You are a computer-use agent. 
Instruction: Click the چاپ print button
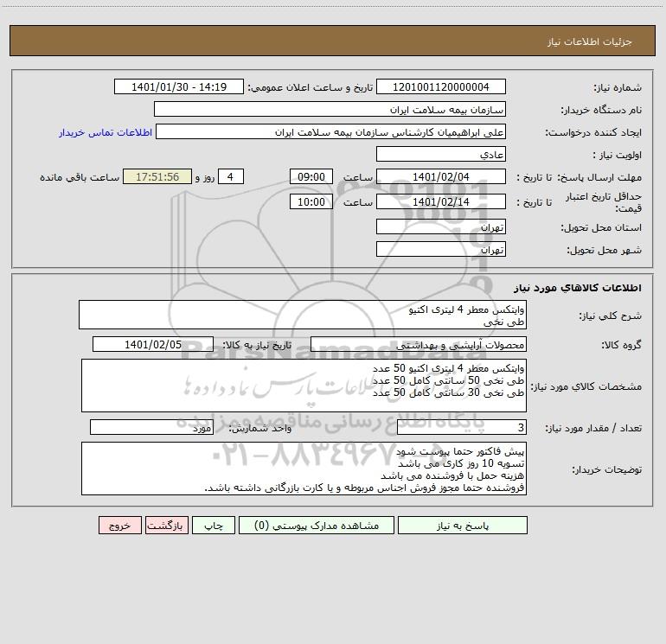[x=214, y=526]
